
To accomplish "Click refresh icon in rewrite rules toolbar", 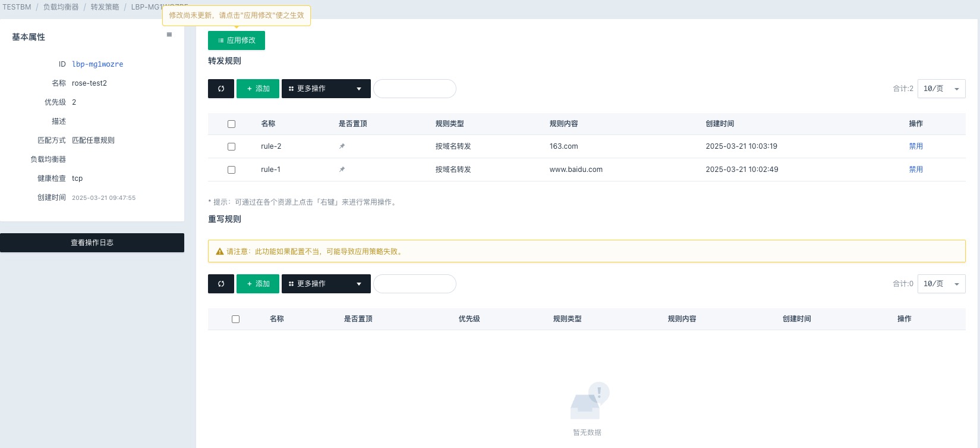I will tap(221, 284).
